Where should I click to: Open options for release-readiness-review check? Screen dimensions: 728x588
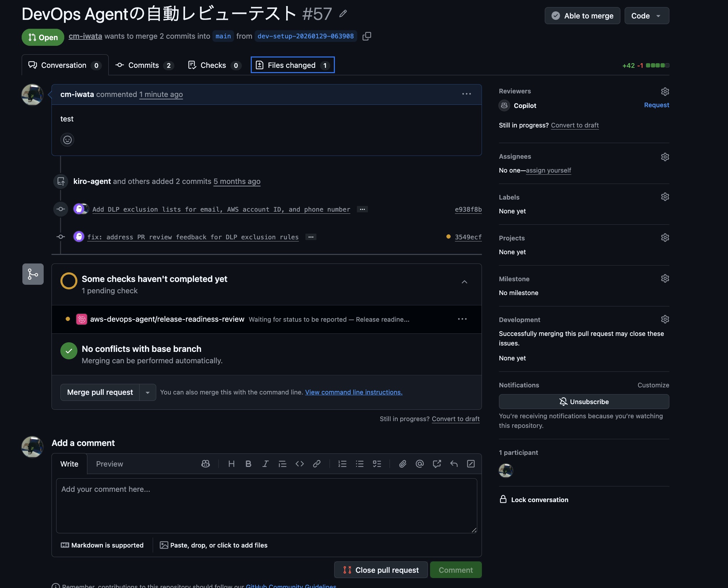coord(462,319)
